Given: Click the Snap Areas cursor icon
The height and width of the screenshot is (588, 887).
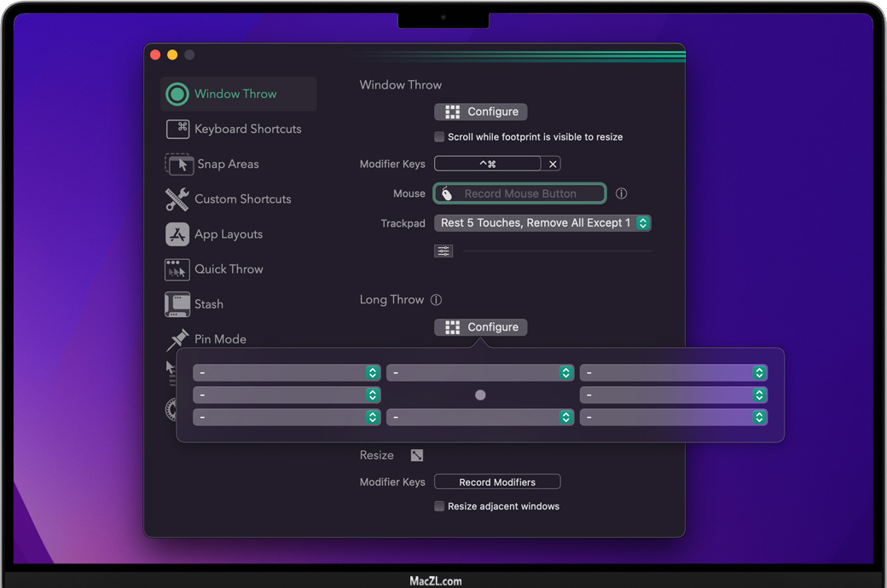Looking at the screenshot, I should coord(178,164).
